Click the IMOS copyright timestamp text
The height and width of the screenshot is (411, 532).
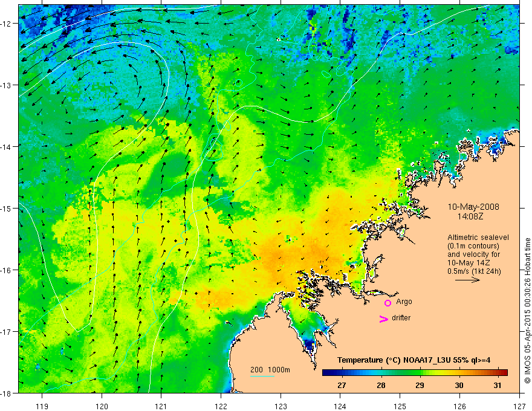(x=527, y=311)
